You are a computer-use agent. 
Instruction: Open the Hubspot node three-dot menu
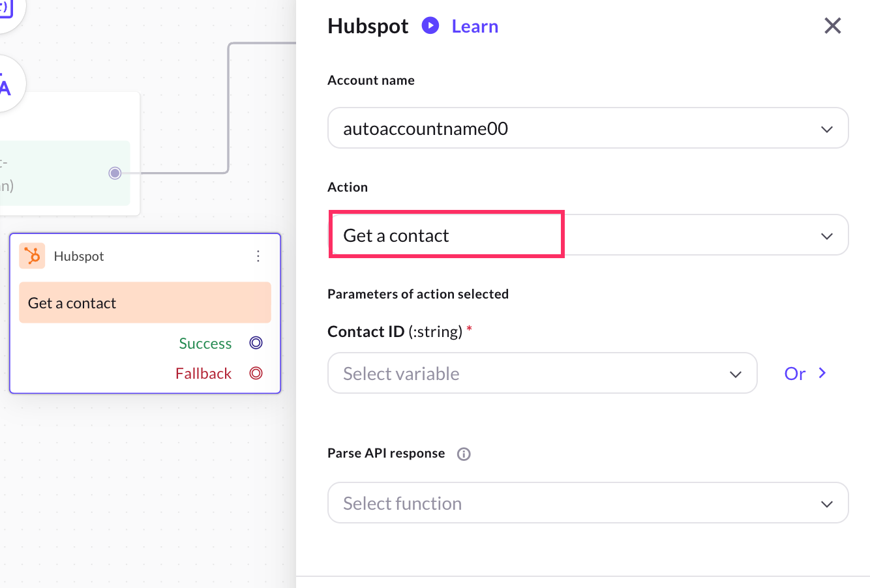[x=258, y=256]
